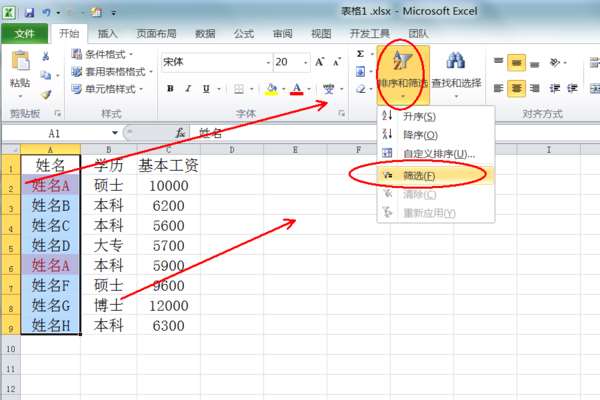Viewport: 600px width, 400px height.
Task: Click the Decrease Indent icon
Action: click(554, 89)
